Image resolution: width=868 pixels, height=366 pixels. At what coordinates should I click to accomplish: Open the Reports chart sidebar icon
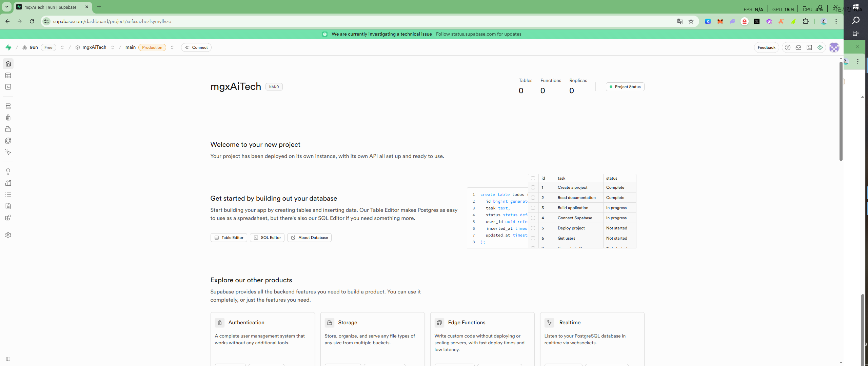[x=8, y=183]
